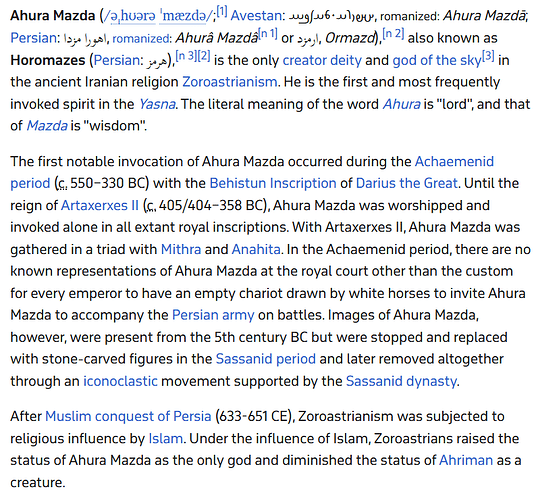This screenshot has height=500, width=534.
Task: Open the Avestan language link
Action: (256, 16)
